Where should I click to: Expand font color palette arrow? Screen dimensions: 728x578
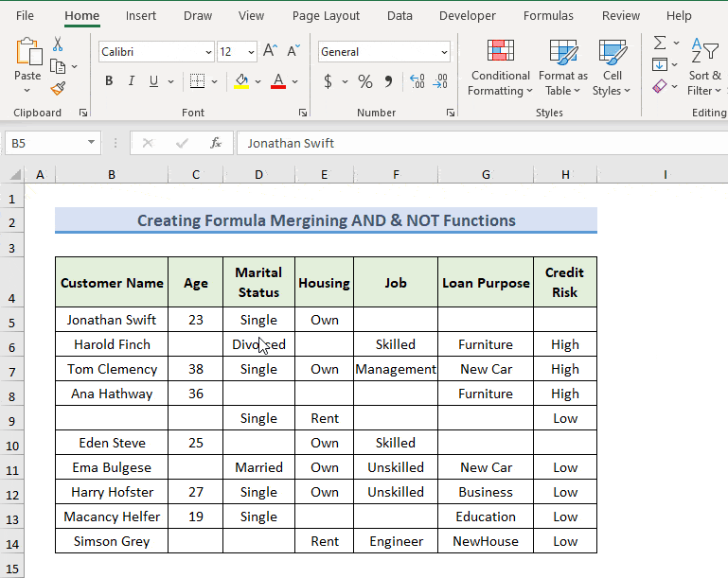294,81
